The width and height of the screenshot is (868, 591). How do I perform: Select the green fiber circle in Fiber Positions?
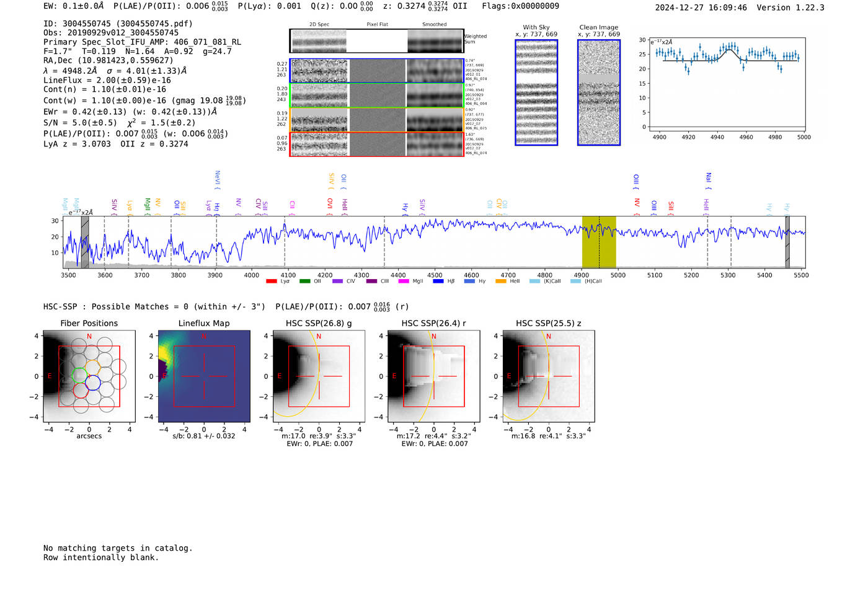click(79, 375)
